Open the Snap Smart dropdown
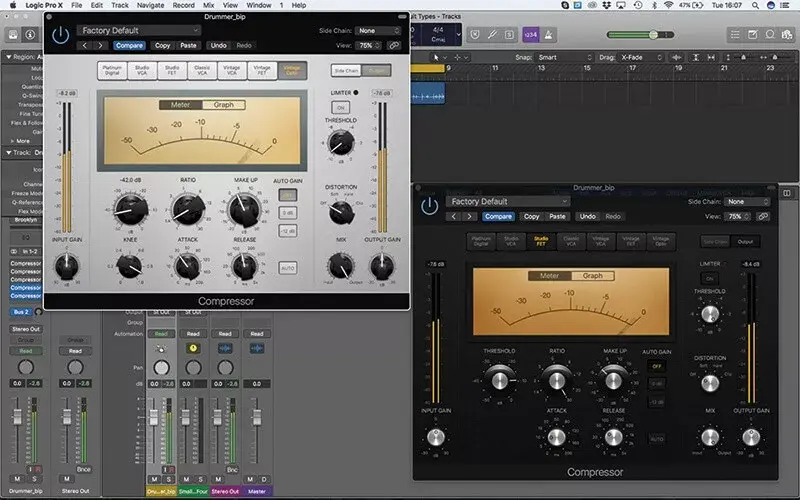Screen dimensions: 800x500 click(x=565, y=57)
